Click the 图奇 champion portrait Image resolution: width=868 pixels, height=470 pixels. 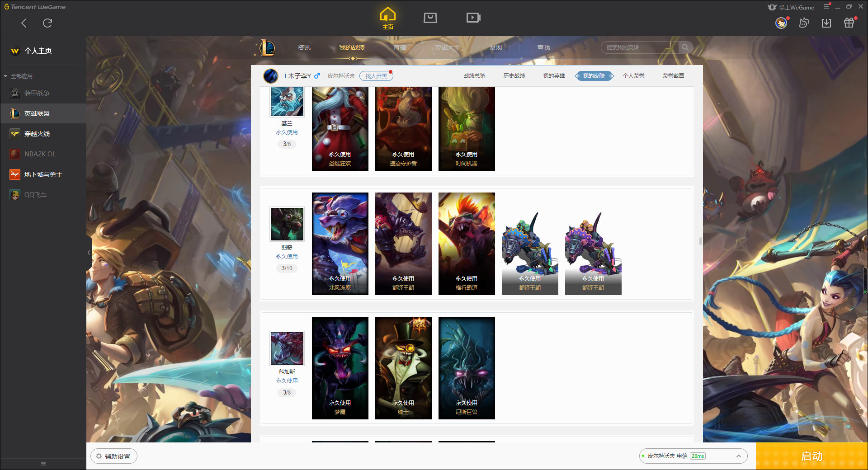pos(287,224)
